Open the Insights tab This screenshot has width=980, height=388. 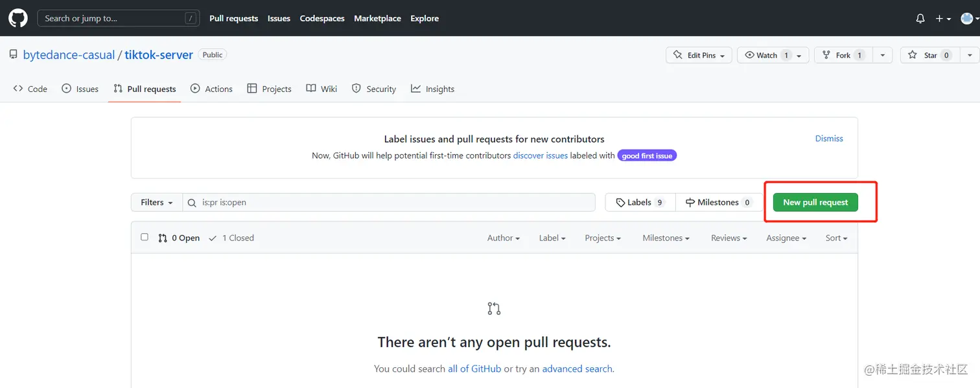[432, 89]
